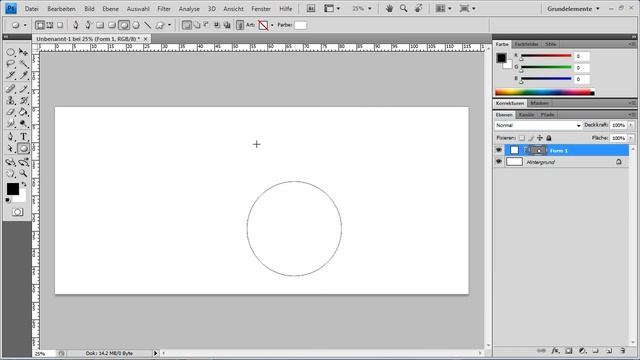Enable Shape Layers mode in options bar
Viewport: 640px width, 360px height.
pos(40,25)
